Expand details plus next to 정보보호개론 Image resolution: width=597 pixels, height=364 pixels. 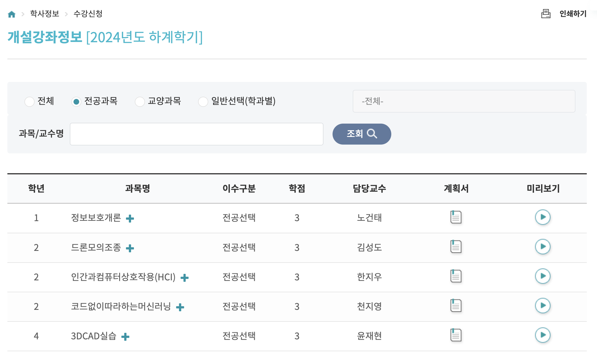click(130, 219)
